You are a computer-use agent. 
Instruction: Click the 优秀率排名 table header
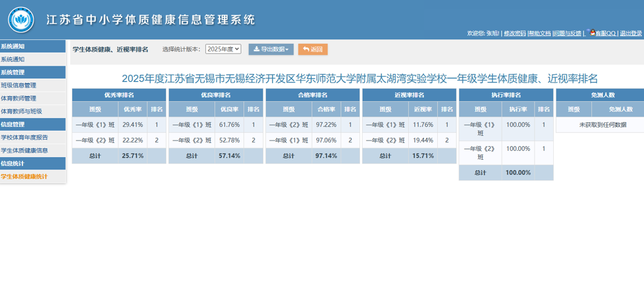click(119, 95)
